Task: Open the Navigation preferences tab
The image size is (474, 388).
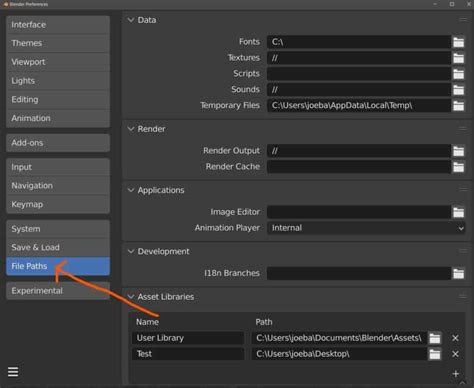Action: (x=58, y=186)
